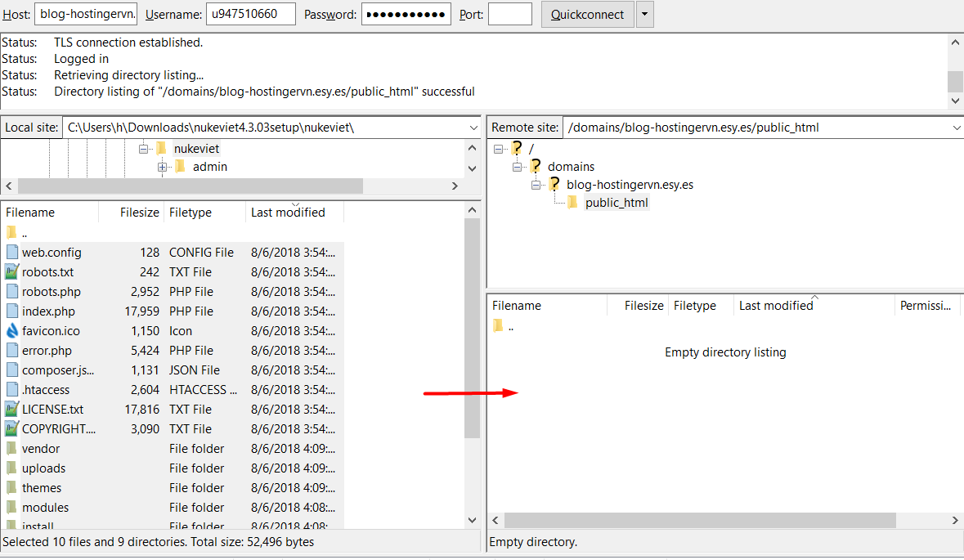Collapse the nukeviet folder in local tree

coord(143,149)
